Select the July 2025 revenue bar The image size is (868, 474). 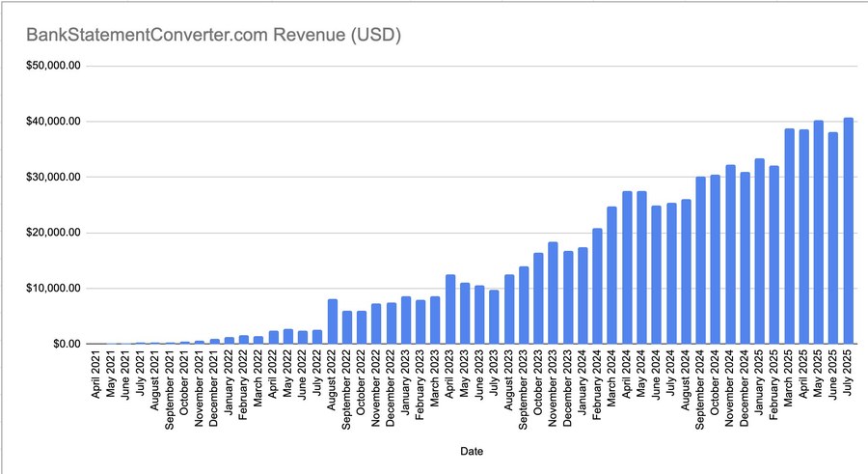pyautogui.click(x=848, y=231)
